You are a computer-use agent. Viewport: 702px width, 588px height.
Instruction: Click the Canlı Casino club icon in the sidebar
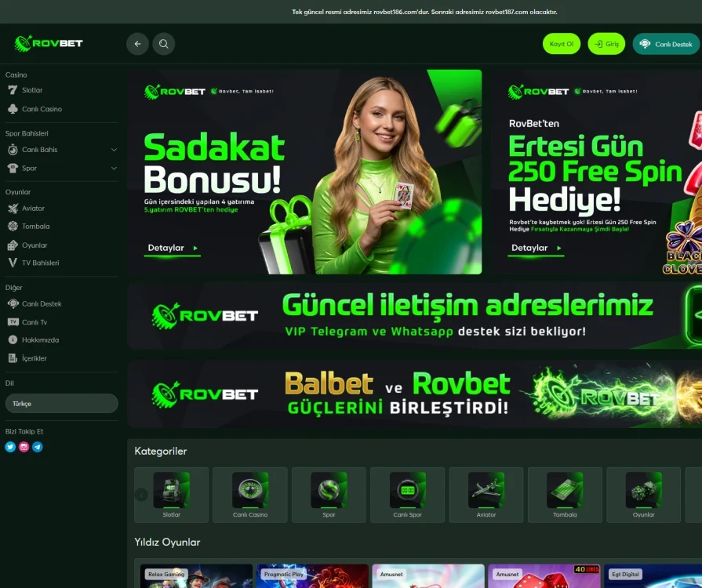13,109
